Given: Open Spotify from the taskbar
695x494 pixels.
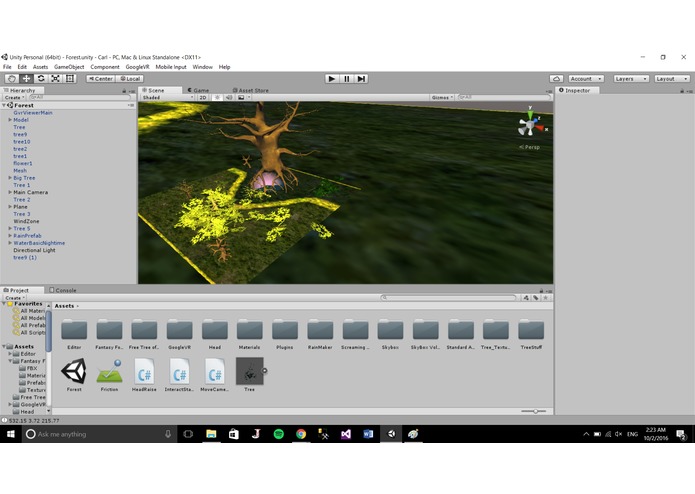Looking at the screenshot, I should [x=278, y=434].
